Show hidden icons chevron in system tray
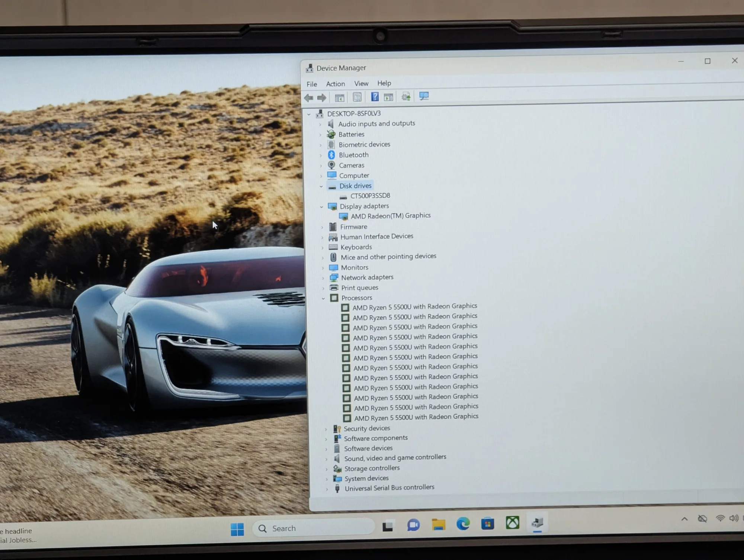This screenshot has height=560, width=744. point(684,519)
